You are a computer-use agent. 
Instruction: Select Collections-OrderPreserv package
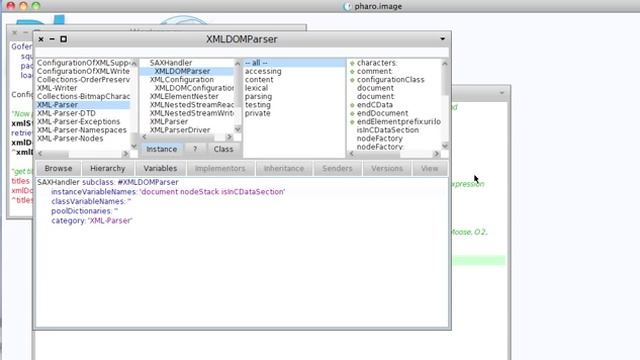pos(83,80)
